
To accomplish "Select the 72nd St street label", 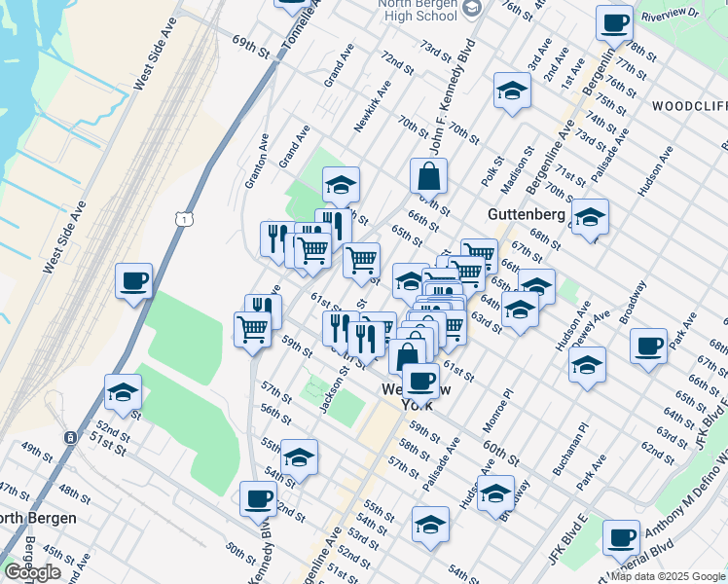I will tap(397, 63).
